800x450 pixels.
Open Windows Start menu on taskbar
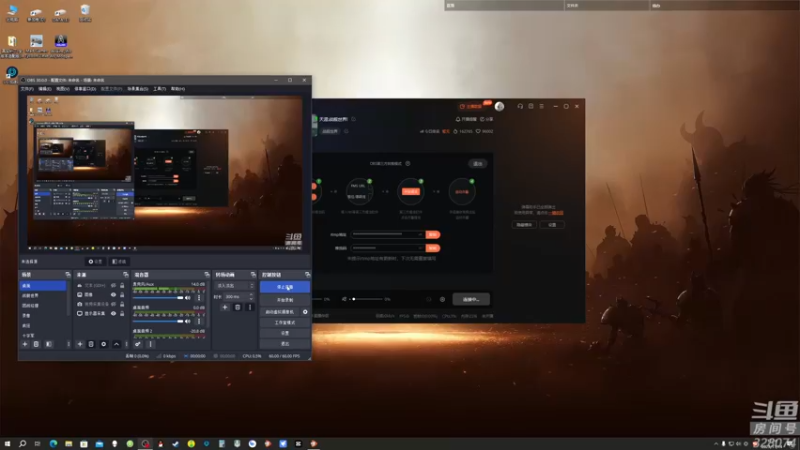click(7, 444)
